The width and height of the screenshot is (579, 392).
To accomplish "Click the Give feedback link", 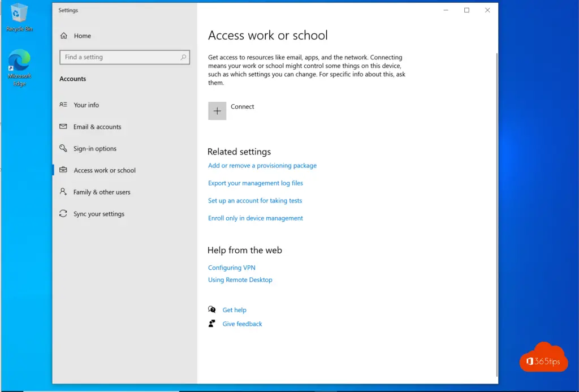I will (x=242, y=324).
